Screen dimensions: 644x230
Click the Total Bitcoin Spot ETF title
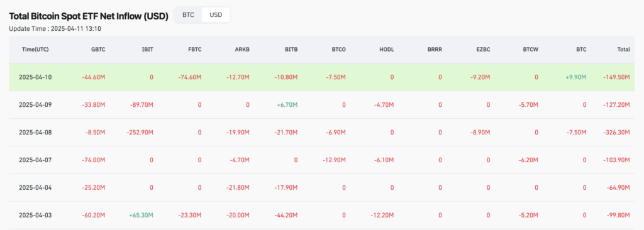click(89, 16)
